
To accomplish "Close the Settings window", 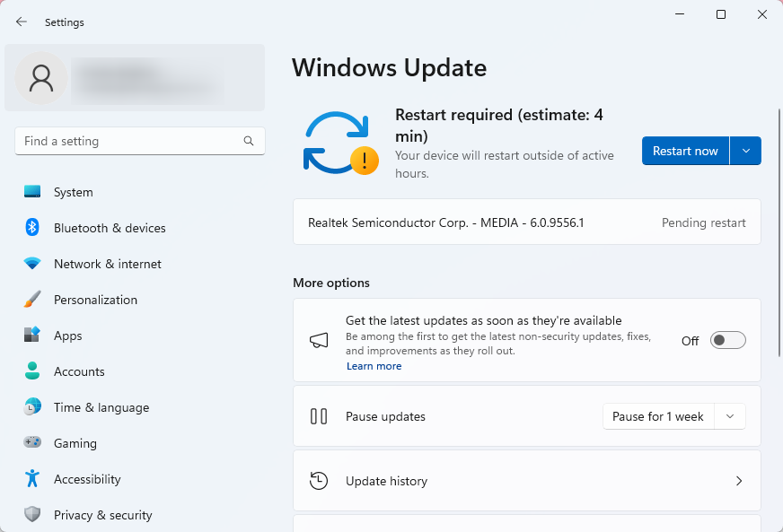I will 762,14.
